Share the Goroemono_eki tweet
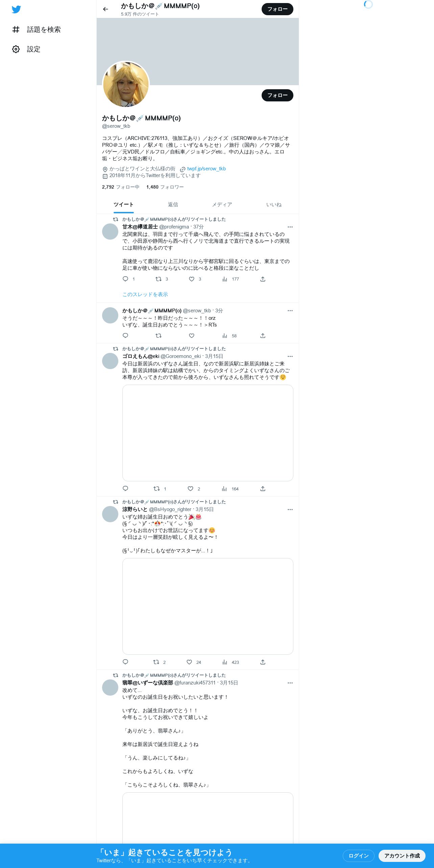Viewport: 434px width, 868px height. [263, 489]
